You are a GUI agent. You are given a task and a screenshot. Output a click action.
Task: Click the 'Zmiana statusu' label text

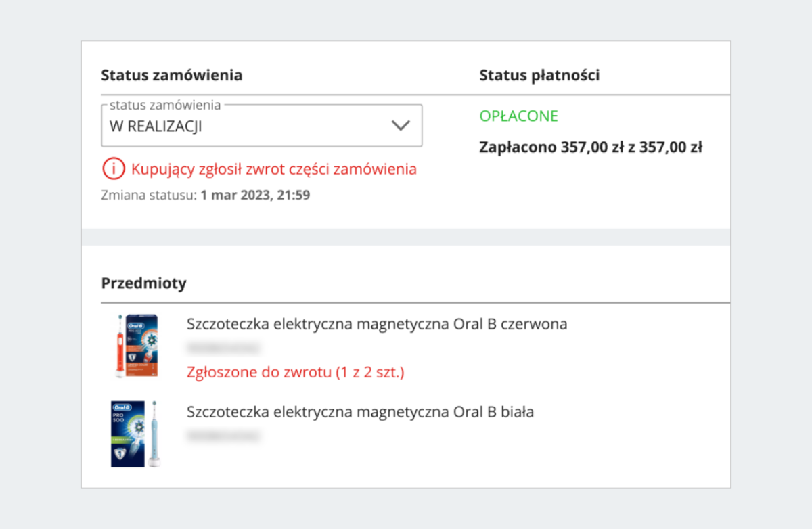coord(149,196)
